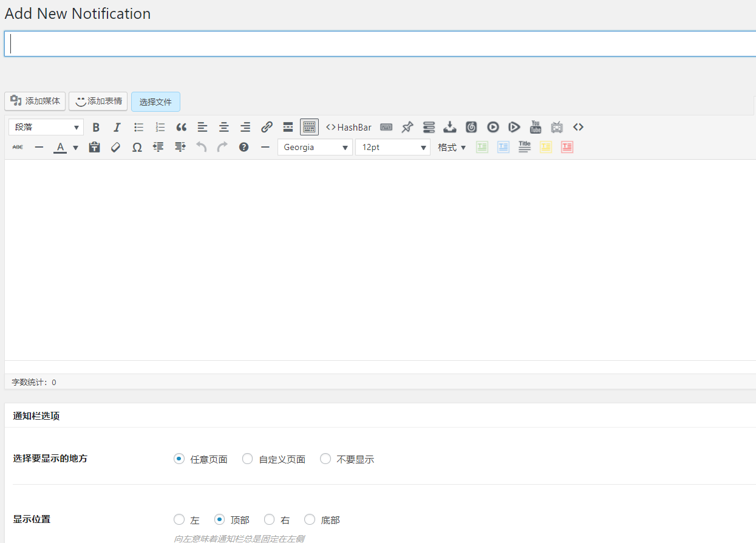The image size is (756, 543).
Task: Open the 段落 paragraph format dropdown
Action: 46,127
